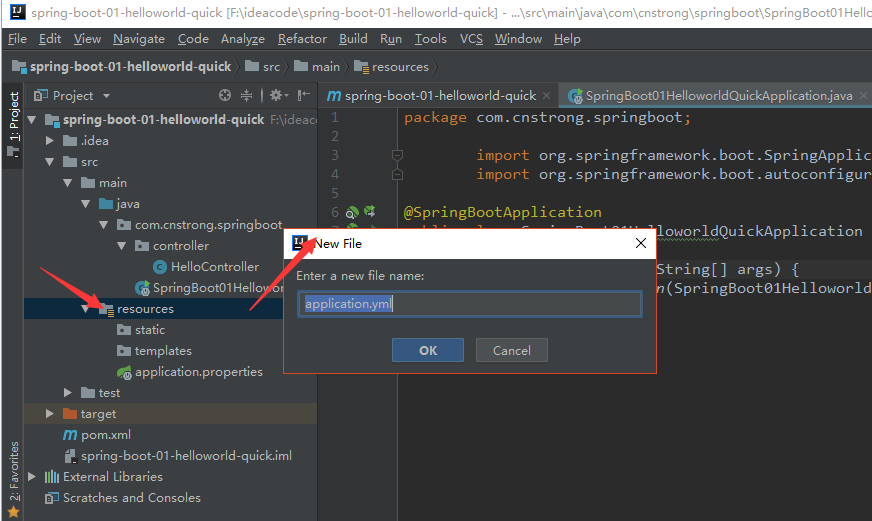Toggle the 2: Favorites side tool button
The height and width of the screenshot is (521, 872).
(13, 472)
